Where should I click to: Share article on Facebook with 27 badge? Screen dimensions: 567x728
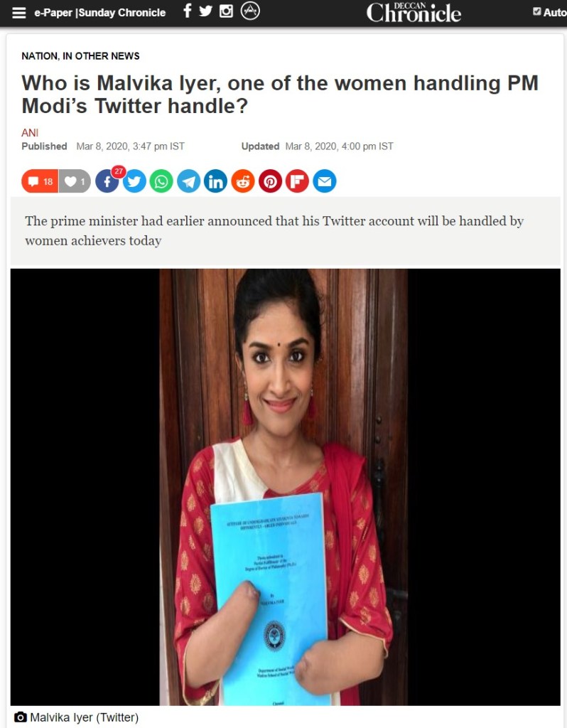pyautogui.click(x=107, y=181)
